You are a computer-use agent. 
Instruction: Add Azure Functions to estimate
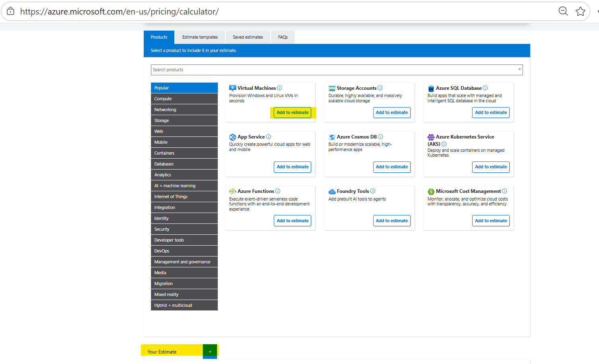pyautogui.click(x=293, y=221)
